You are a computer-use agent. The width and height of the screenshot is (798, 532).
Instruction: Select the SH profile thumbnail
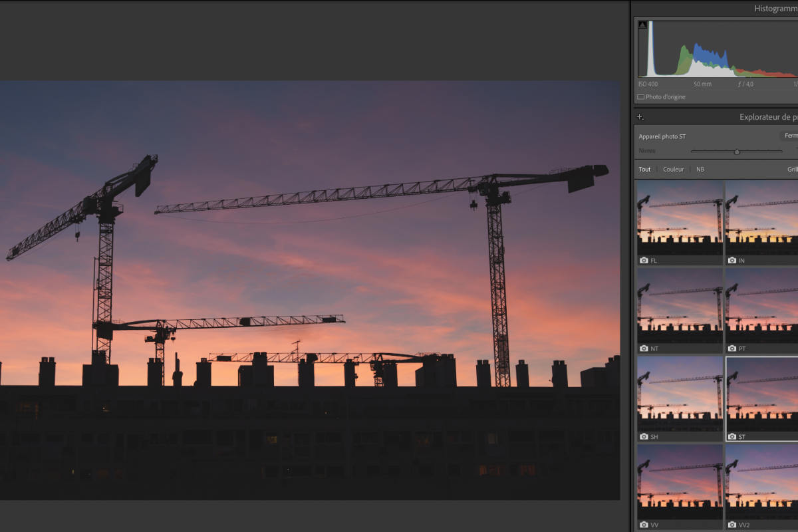pyautogui.click(x=680, y=399)
